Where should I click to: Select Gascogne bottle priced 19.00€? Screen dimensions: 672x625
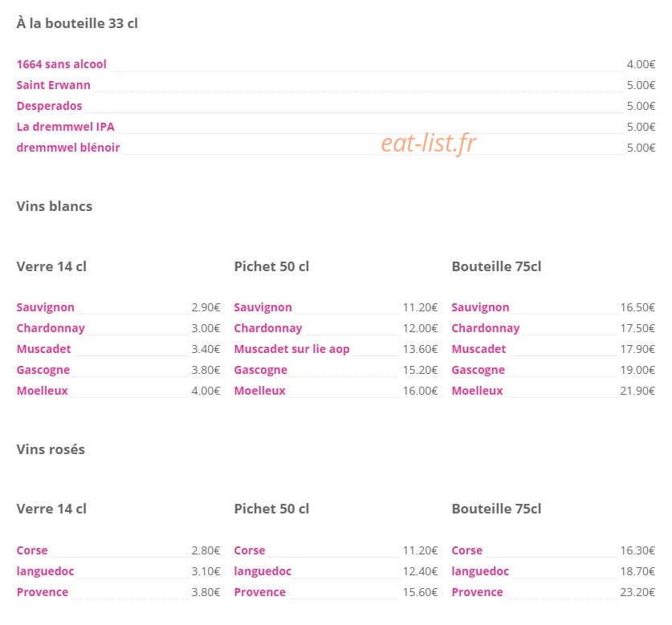479,370
